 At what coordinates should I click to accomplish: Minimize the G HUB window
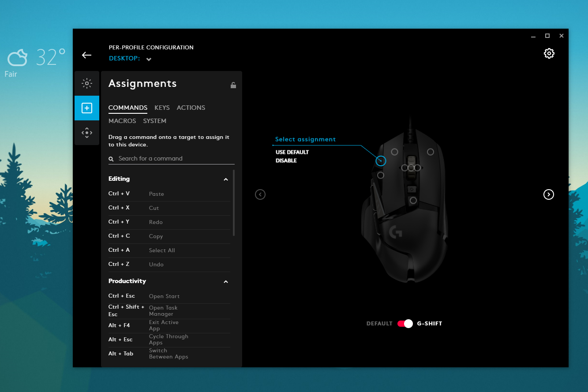point(533,36)
